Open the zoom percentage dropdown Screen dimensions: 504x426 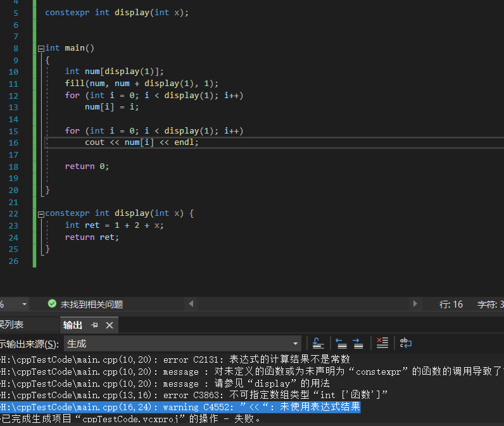(25, 304)
